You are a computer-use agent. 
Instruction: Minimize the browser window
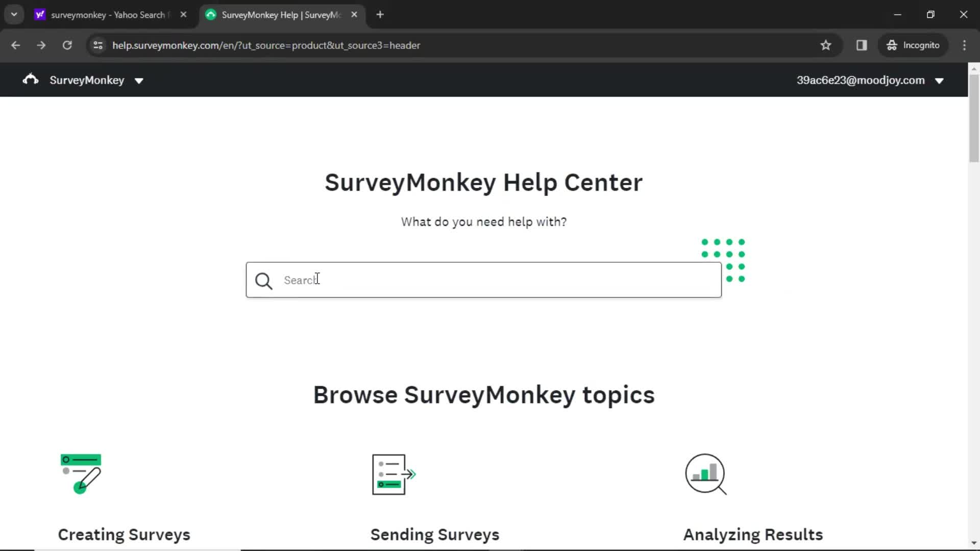tap(898, 15)
